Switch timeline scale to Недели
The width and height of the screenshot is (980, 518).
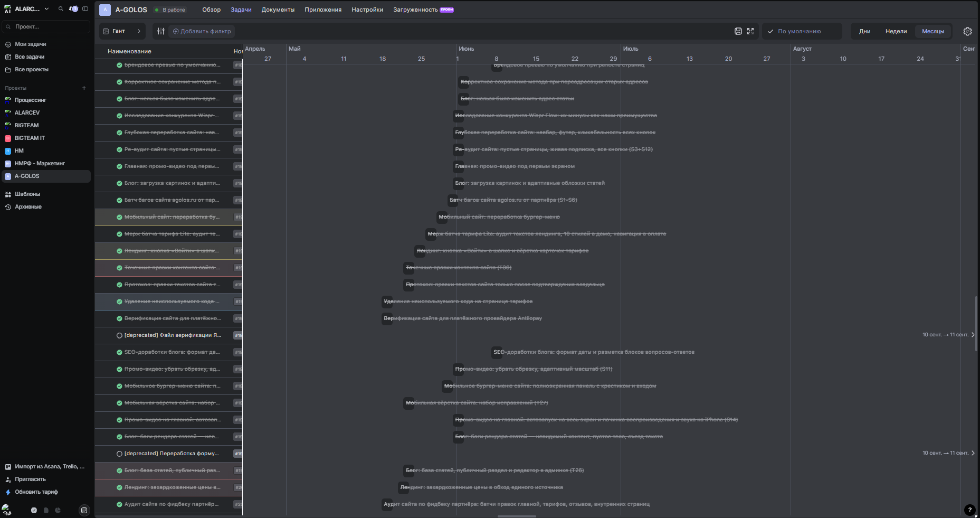point(896,31)
